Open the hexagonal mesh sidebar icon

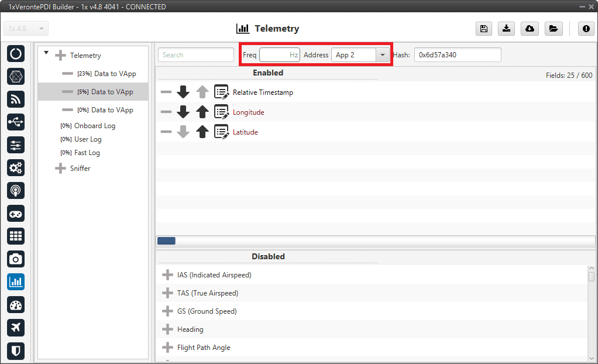click(x=16, y=77)
